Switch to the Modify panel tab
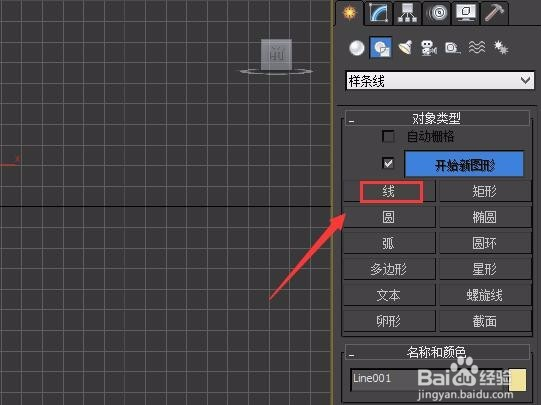 tap(378, 13)
